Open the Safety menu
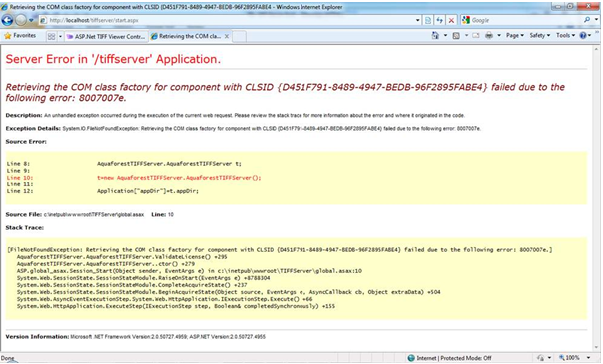 click(x=539, y=35)
